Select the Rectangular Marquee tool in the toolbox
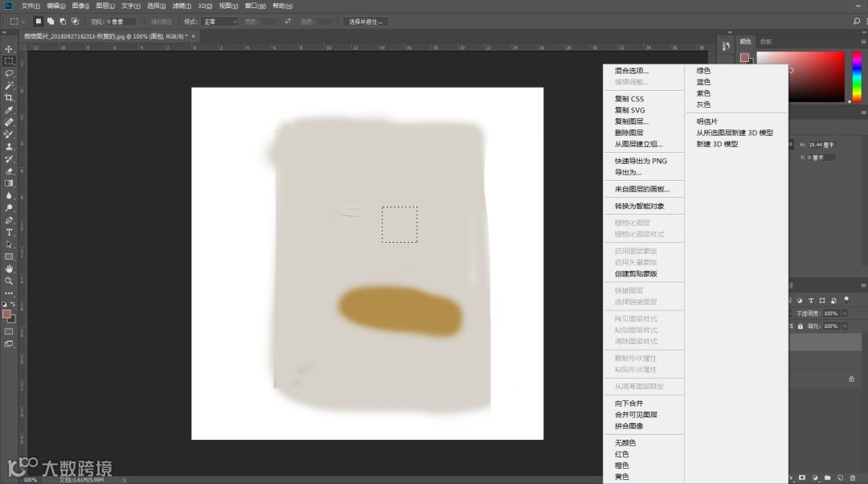This screenshot has height=484, width=868. (9, 61)
